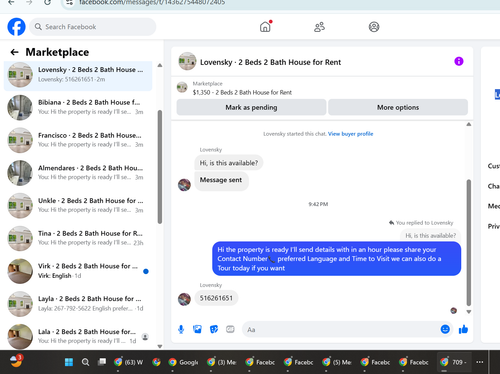Attach a photo using the image icon
The image size is (500, 374).
pos(197,329)
